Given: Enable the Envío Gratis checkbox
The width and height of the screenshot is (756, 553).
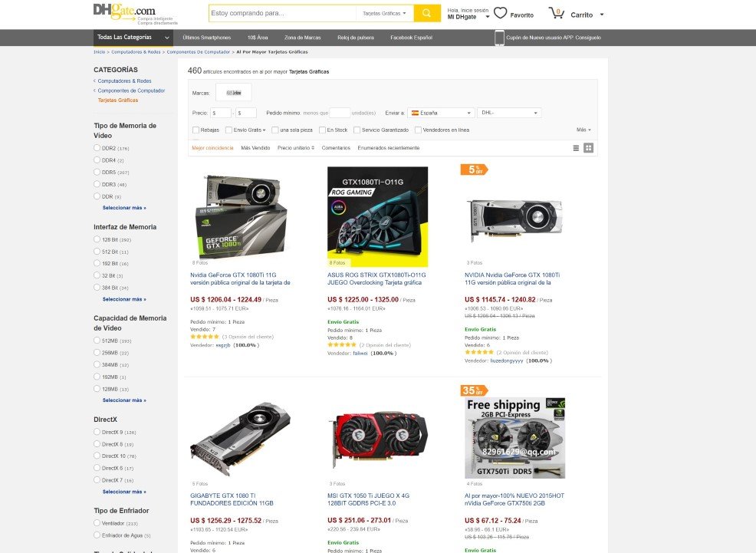Looking at the screenshot, I should (228, 130).
